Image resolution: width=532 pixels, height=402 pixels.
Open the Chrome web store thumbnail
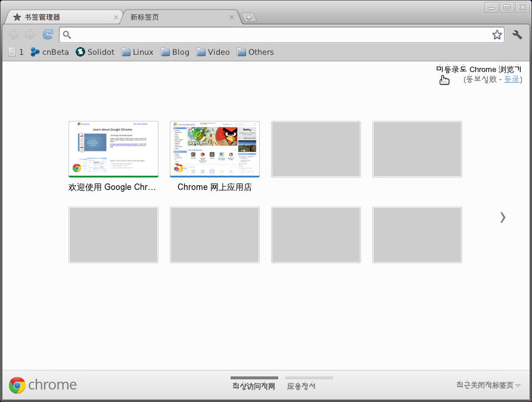click(x=215, y=149)
